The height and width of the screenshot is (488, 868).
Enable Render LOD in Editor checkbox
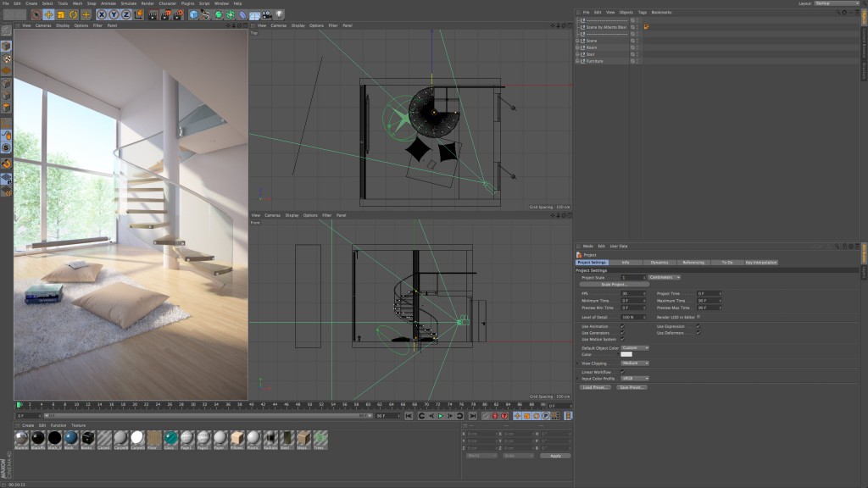click(x=698, y=317)
